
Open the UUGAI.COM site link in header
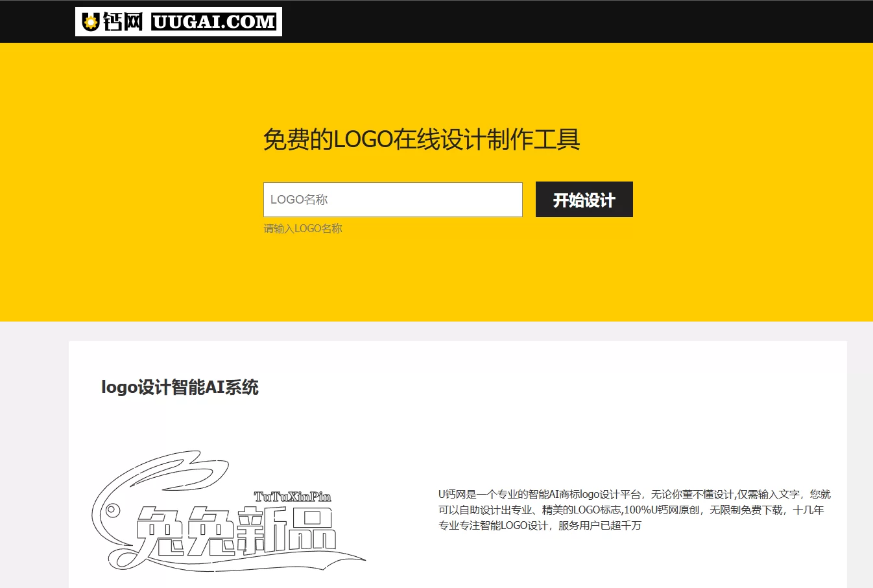pyautogui.click(x=214, y=22)
